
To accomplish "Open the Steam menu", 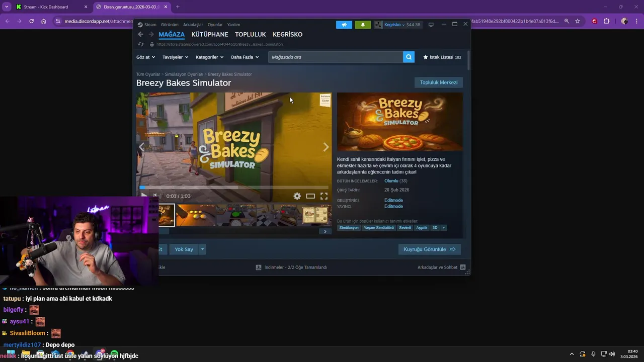I will (x=147, y=25).
